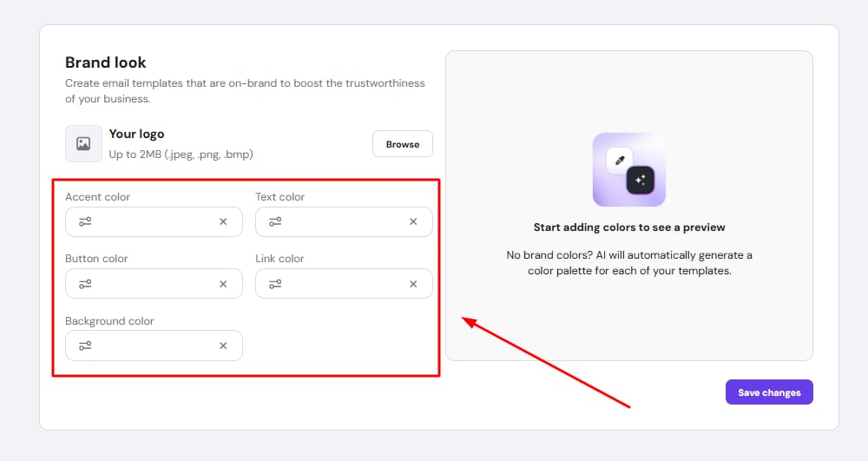This screenshot has width=868, height=461.
Task: Clear the Button color field
Action: pyautogui.click(x=223, y=284)
